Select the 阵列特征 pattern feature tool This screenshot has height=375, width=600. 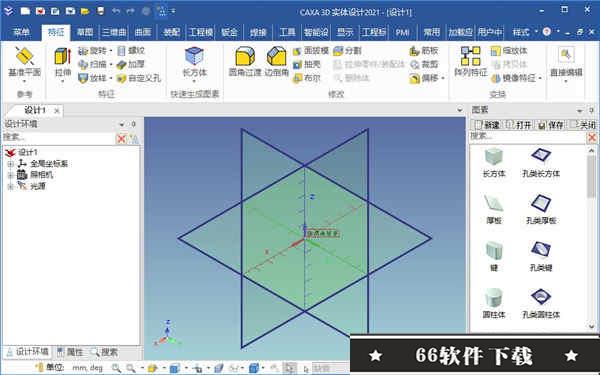click(471, 61)
